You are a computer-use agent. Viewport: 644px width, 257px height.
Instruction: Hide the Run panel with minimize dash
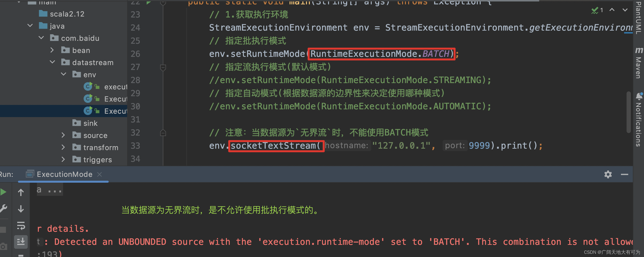point(624,174)
